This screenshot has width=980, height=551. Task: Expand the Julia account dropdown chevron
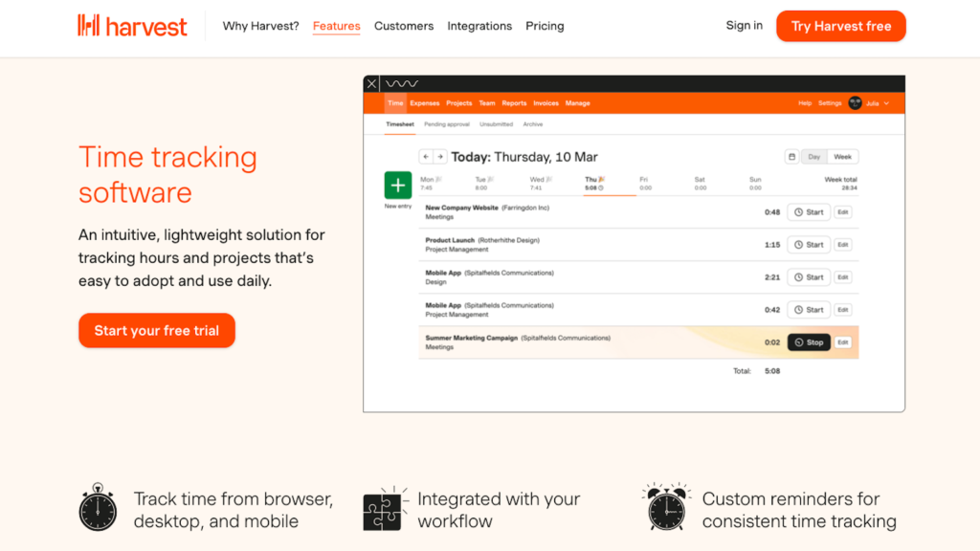click(886, 103)
